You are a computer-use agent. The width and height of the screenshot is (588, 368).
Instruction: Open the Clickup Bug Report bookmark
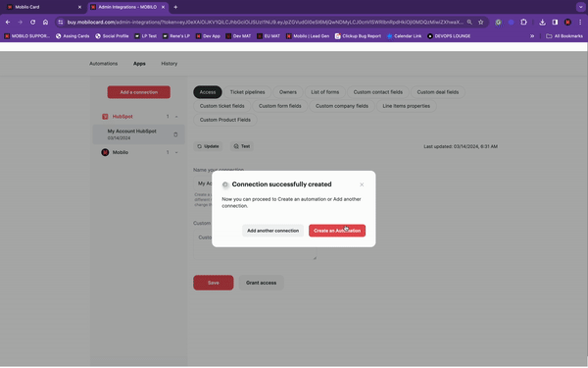pyautogui.click(x=358, y=36)
